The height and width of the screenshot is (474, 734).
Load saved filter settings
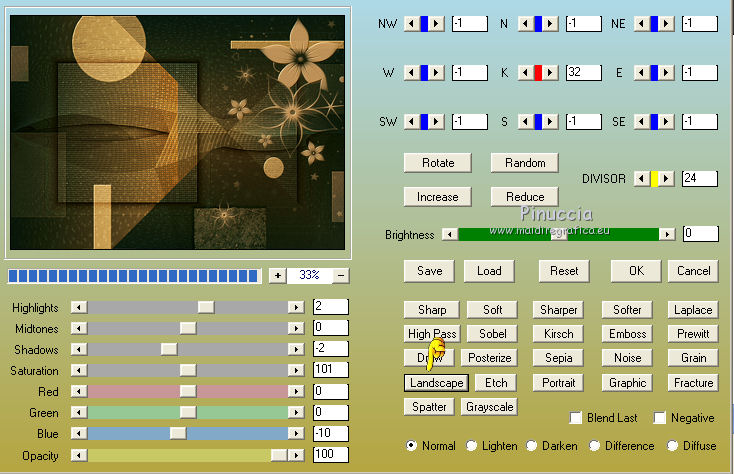tap(489, 271)
